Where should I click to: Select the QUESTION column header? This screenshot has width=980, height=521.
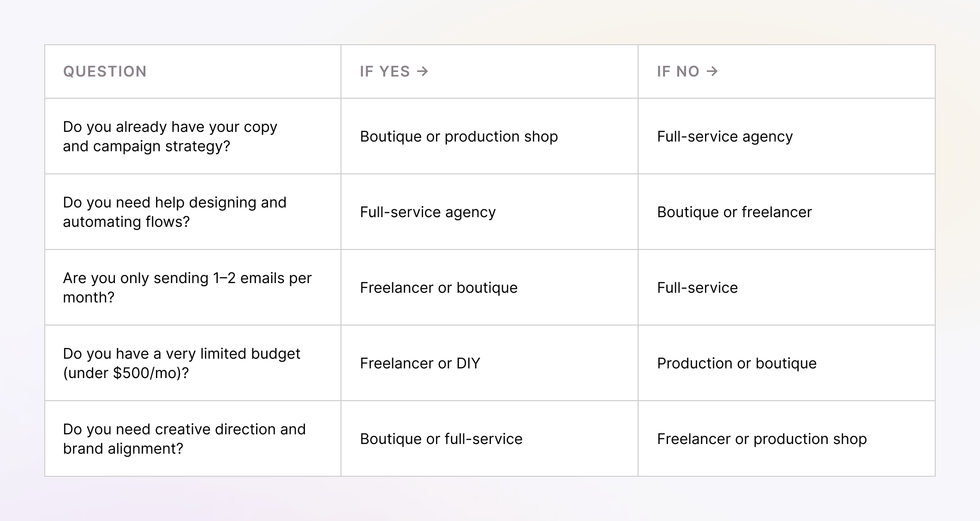105,71
